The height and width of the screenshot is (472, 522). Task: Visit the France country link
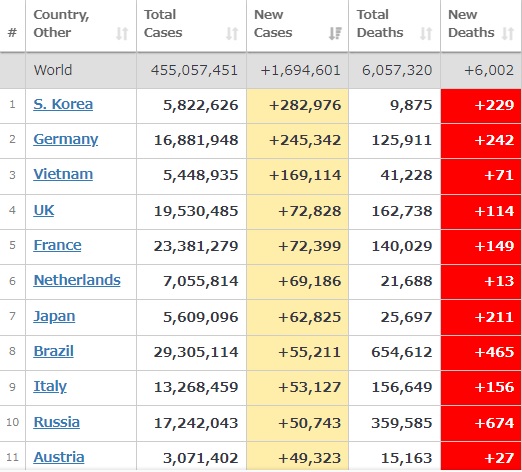(57, 245)
